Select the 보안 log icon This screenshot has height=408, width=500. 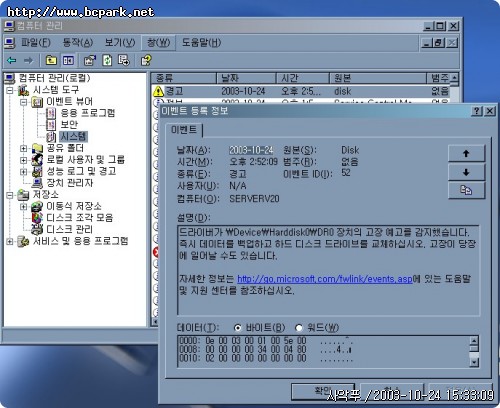[51, 125]
